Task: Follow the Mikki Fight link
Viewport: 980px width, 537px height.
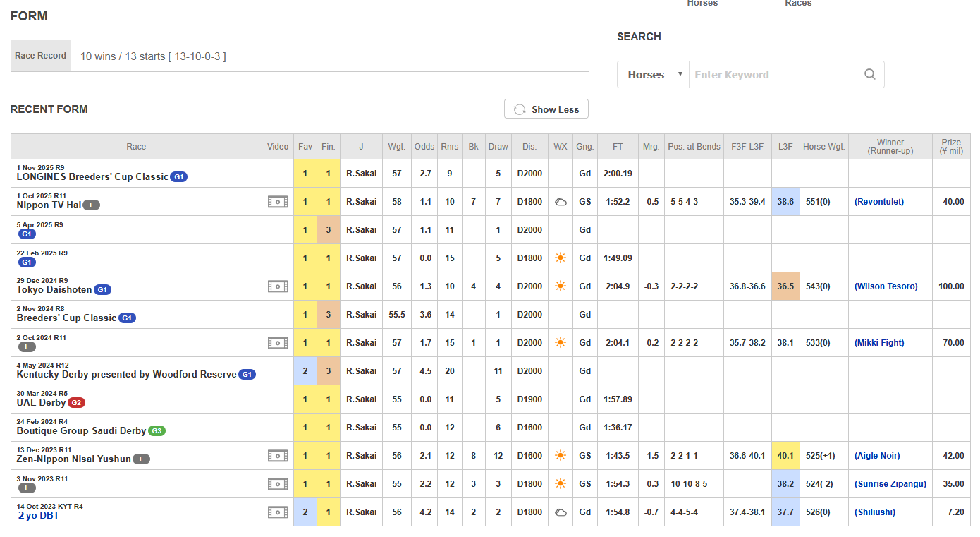Action: pos(879,343)
